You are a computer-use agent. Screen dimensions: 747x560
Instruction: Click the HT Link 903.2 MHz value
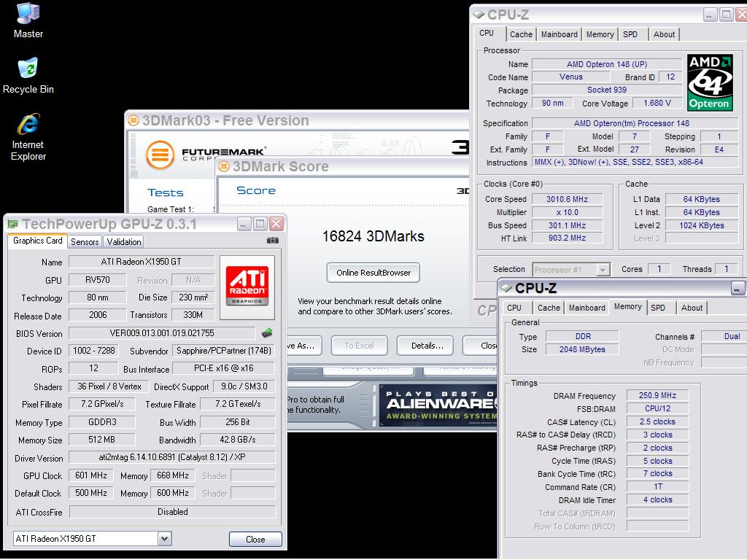click(x=567, y=238)
